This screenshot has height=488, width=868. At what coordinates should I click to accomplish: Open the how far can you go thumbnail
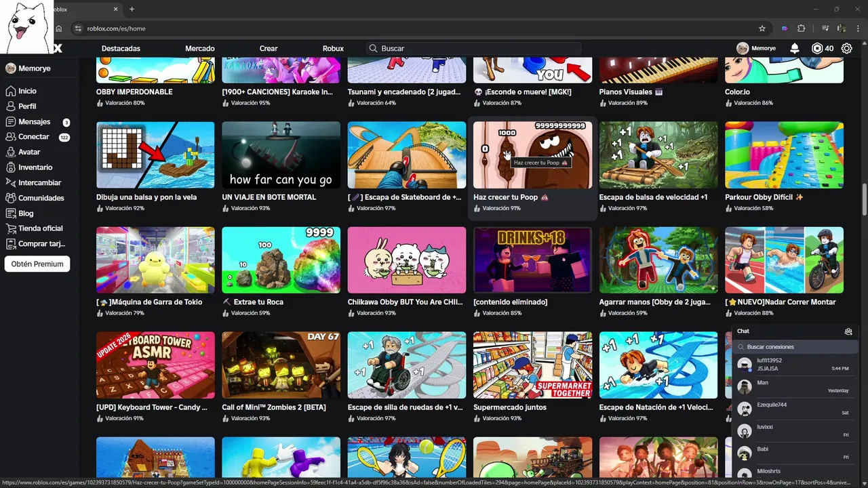281,155
